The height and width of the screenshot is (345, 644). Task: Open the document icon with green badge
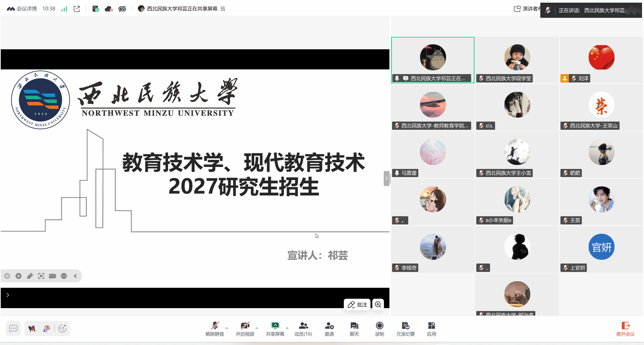(x=96, y=9)
